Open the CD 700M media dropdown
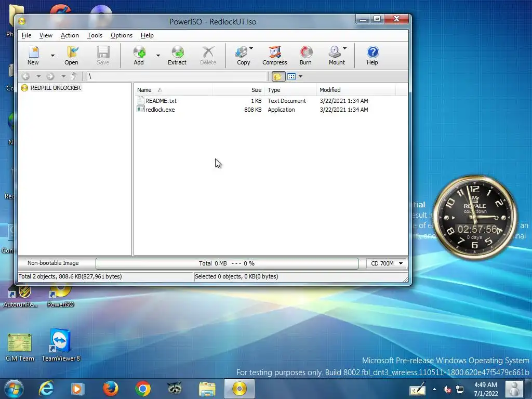Viewport: 532px width, 399px height. point(387,263)
